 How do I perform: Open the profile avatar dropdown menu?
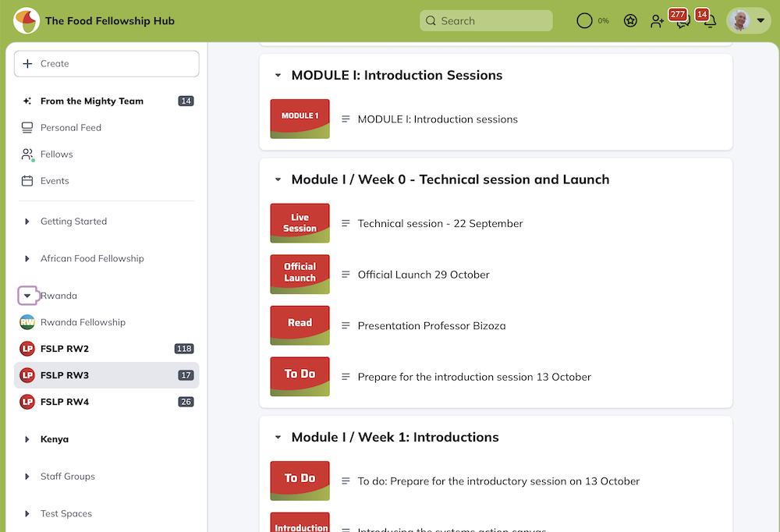(x=748, y=21)
